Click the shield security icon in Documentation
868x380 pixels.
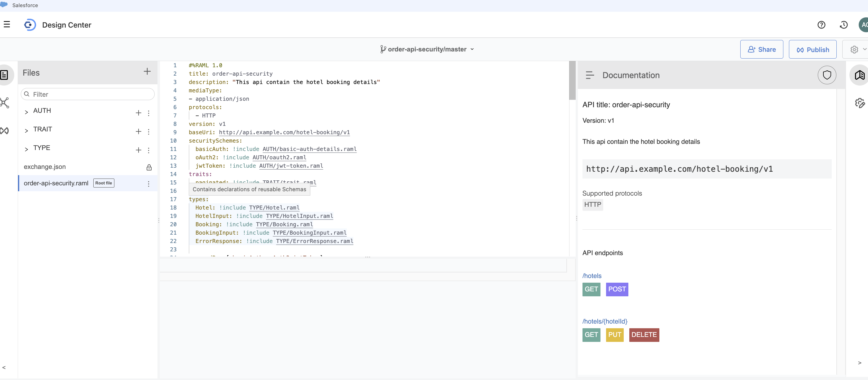pyautogui.click(x=827, y=75)
